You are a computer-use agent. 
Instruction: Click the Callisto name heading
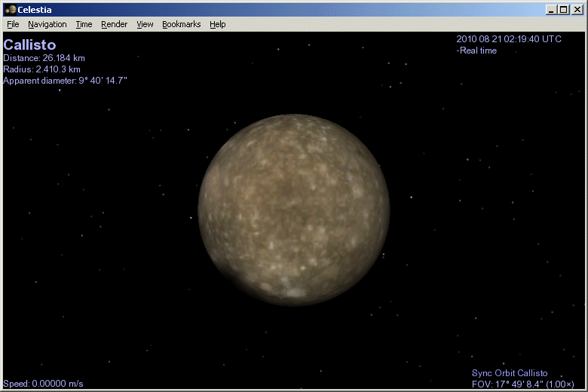(x=29, y=45)
